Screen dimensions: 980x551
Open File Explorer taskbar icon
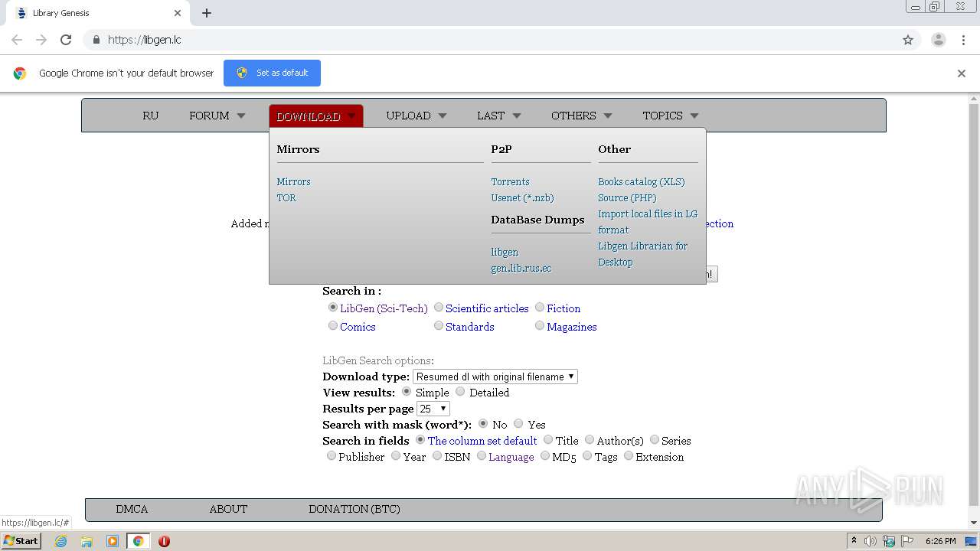(87, 541)
